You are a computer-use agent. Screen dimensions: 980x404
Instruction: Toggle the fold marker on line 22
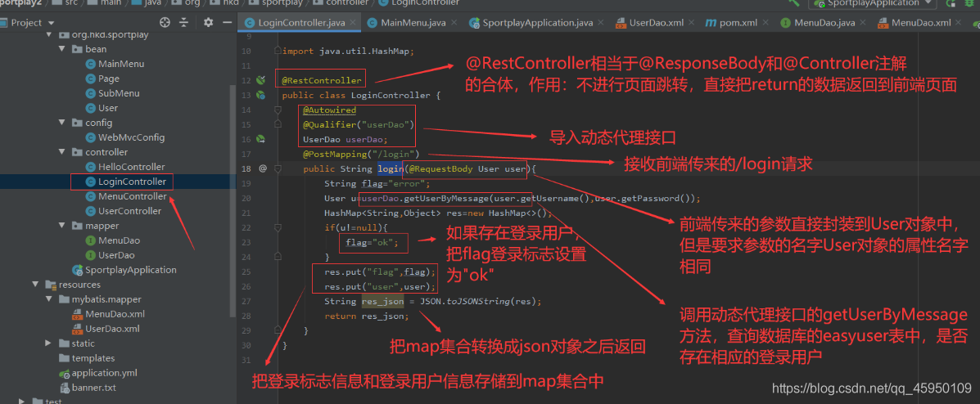click(x=278, y=228)
